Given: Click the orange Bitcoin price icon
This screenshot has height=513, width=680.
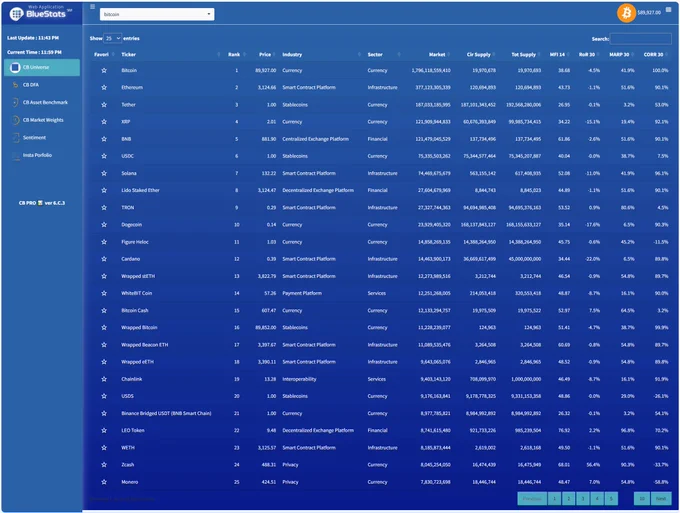Looking at the screenshot, I should click(626, 13).
